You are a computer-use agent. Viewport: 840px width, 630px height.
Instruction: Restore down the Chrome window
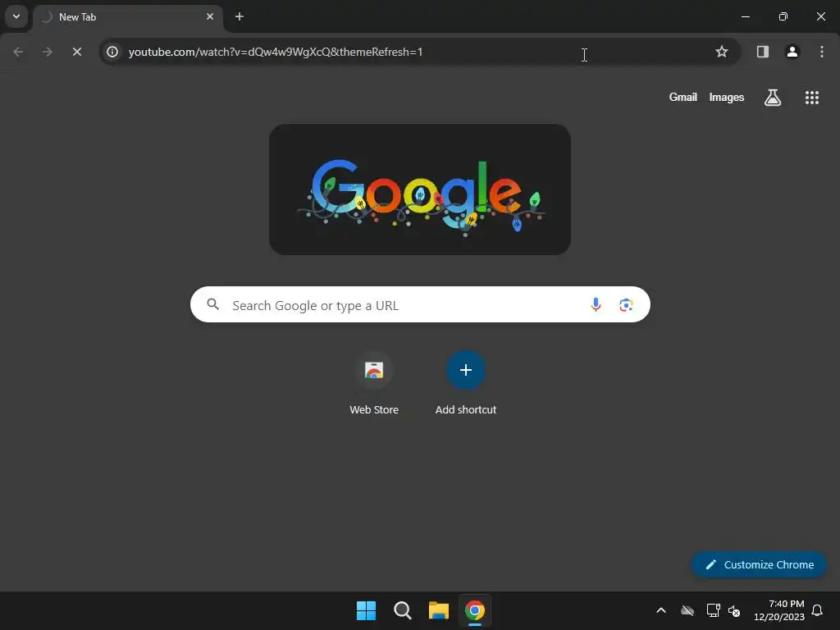point(783,16)
